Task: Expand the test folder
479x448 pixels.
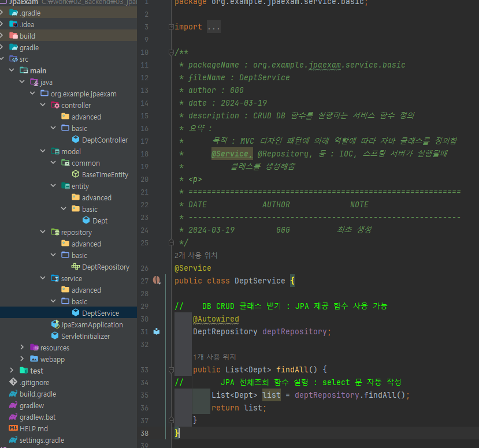Action: coord(12,371)
